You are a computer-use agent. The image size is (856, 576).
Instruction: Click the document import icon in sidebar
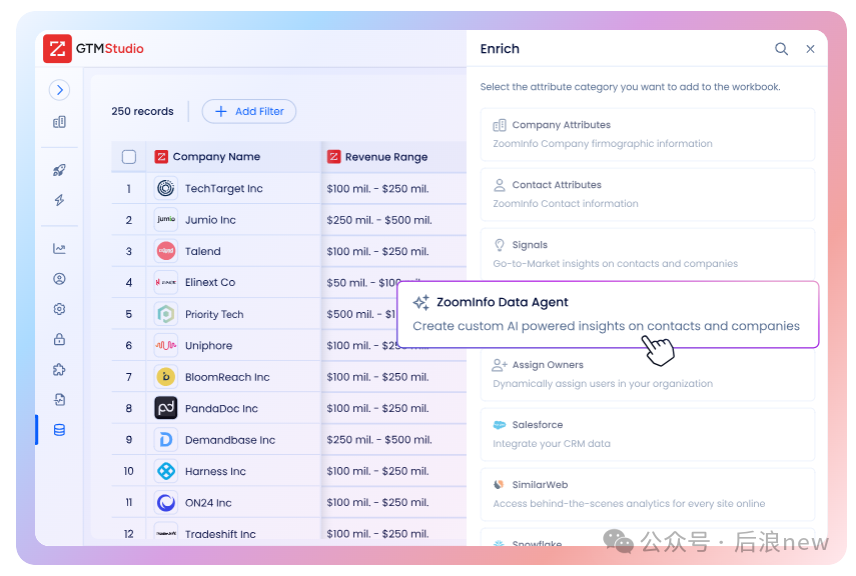pos(60,400)
